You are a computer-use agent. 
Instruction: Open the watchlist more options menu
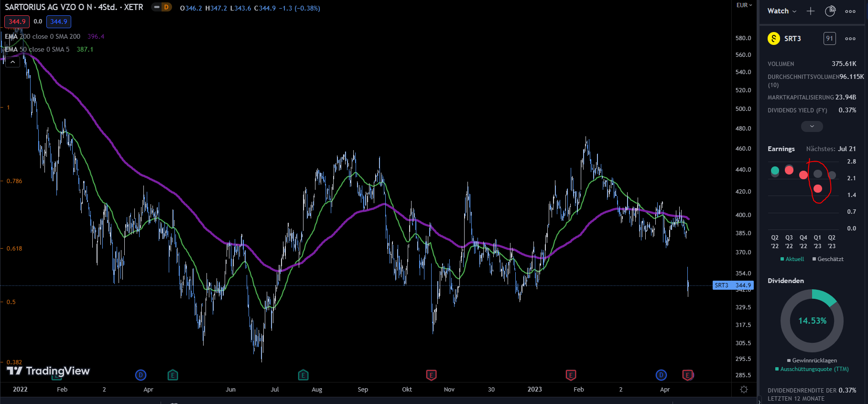850,11
